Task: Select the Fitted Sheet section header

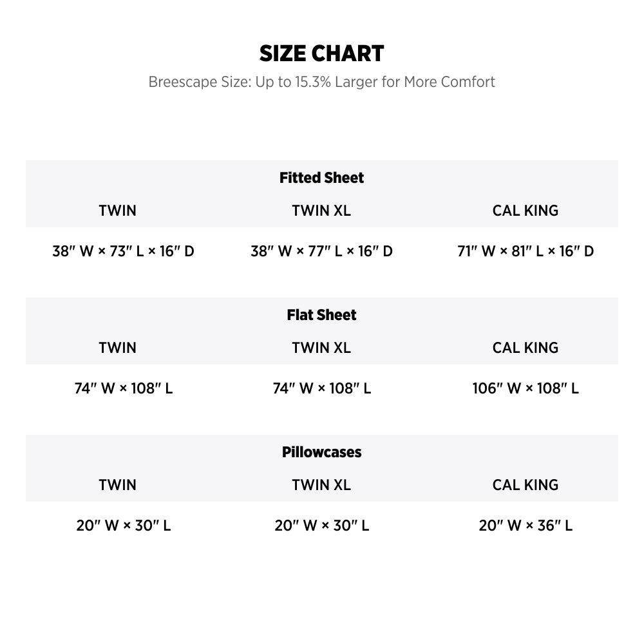Action: [x=321, y=178]
